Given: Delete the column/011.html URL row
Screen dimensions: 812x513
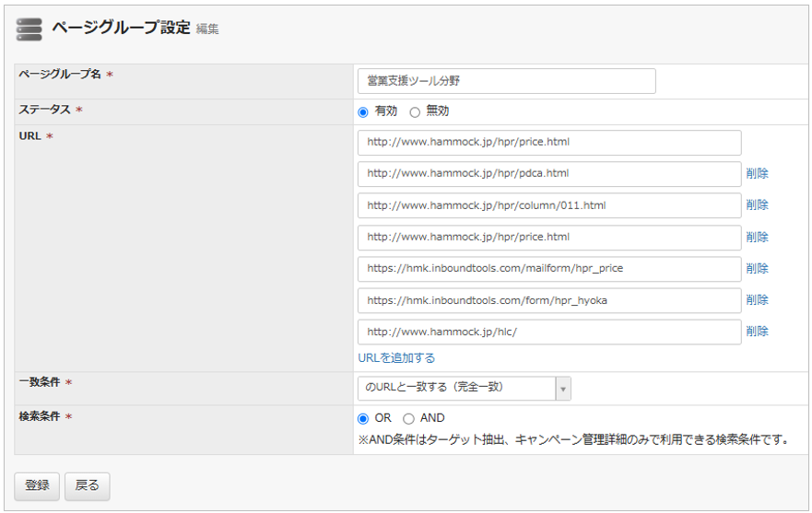Looking at the screenshot, I should (x=757, y=205).
